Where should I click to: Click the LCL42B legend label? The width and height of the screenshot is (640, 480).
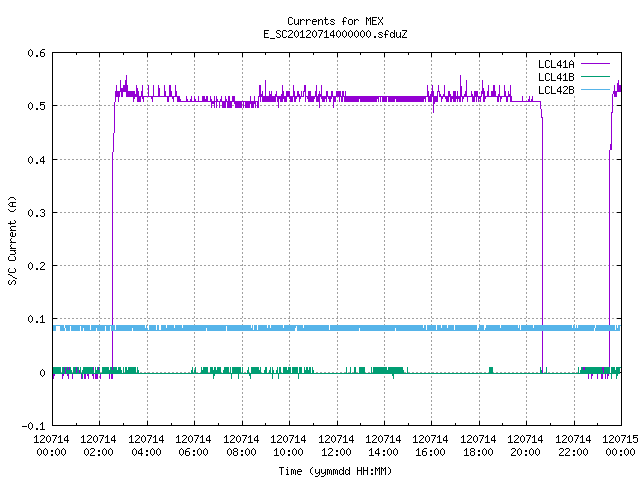pyautogui.click(x=556, y=90)
